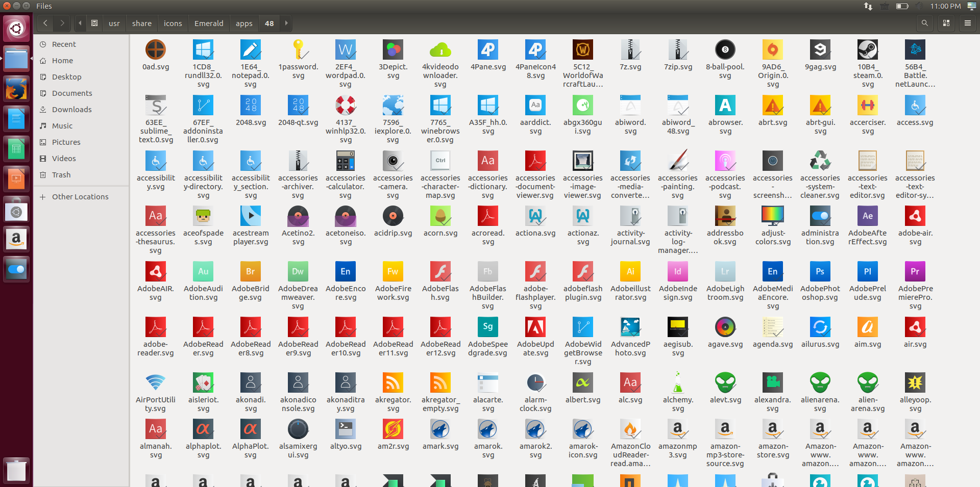Open Desktop in the sidebar

(81, 77)
